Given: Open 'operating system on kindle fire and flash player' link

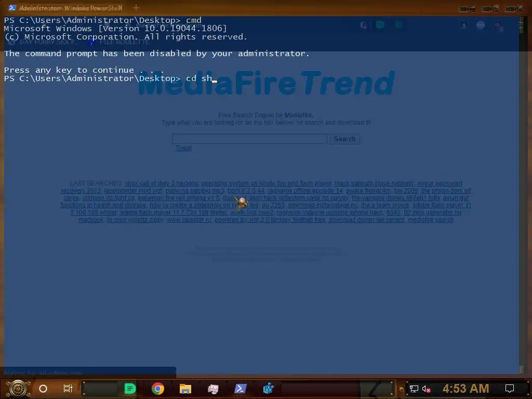Looking at the screenshot, I should [x=267, y=183].
